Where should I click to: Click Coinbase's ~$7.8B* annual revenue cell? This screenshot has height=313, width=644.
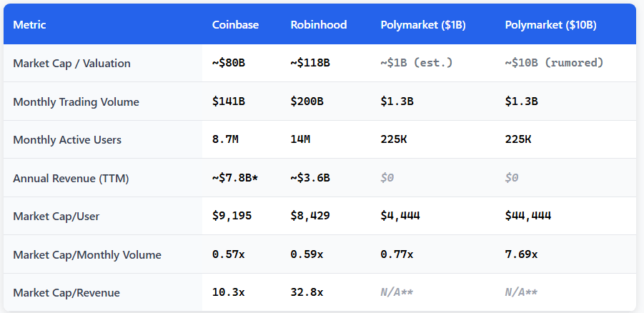point(234,178)
